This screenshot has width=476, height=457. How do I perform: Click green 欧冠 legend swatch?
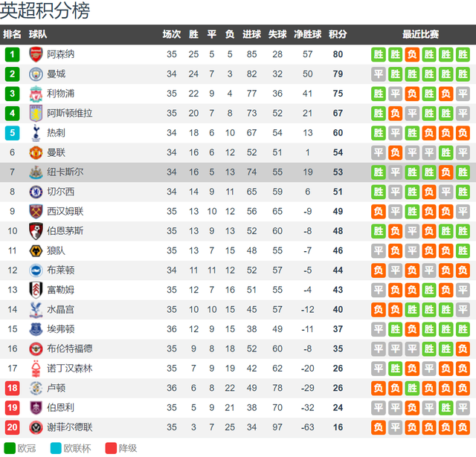[x=10, y=448]
